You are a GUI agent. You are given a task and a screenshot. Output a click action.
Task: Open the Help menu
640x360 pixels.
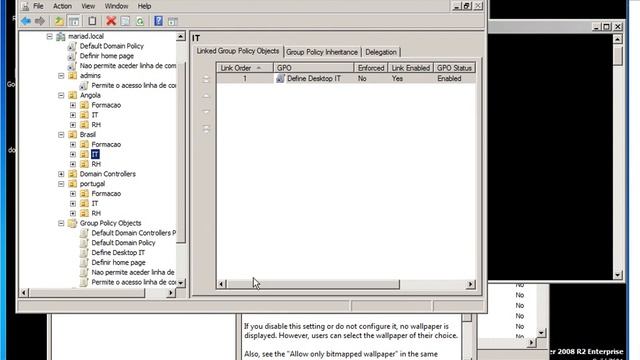tap(144, 6)
